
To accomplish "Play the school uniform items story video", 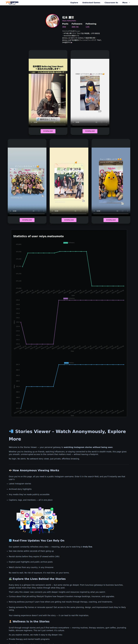I will click(52, 211).
